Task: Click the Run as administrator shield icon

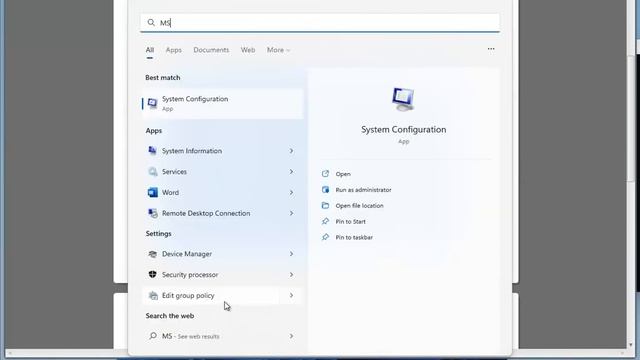Action: tap(325, 190)
